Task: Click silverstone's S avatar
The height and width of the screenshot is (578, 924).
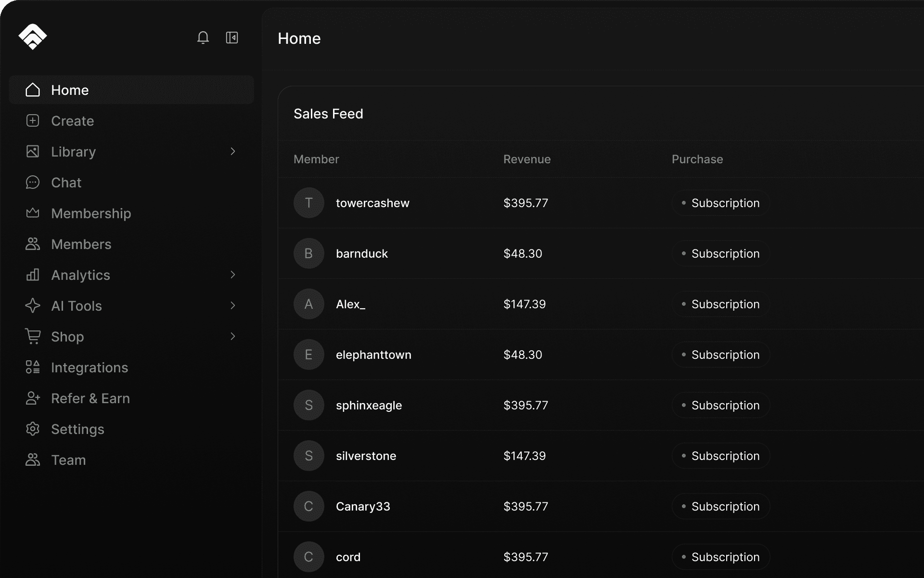Action: pos(309,456)
